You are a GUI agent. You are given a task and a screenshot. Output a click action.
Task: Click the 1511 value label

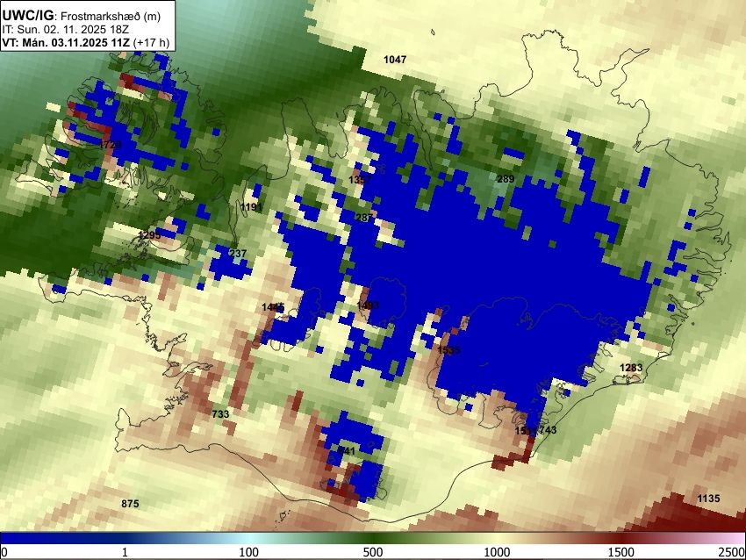pyautogui.click(x=526, y=431)
